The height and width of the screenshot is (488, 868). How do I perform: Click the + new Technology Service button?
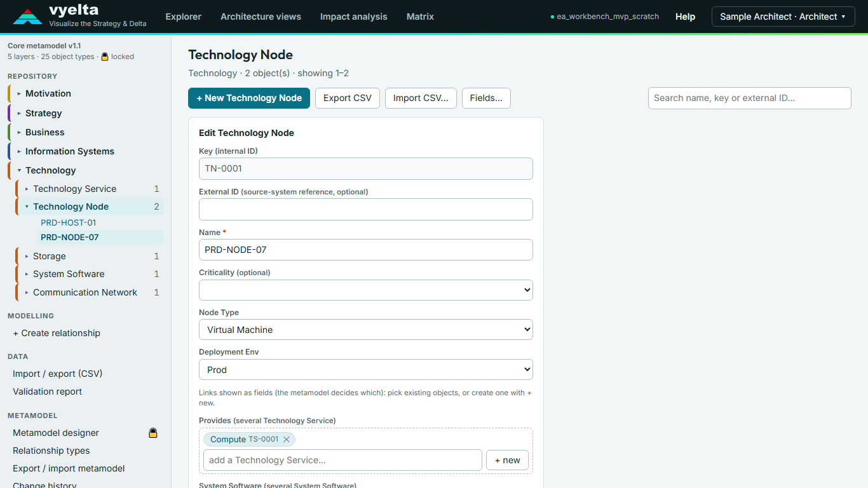507,460
